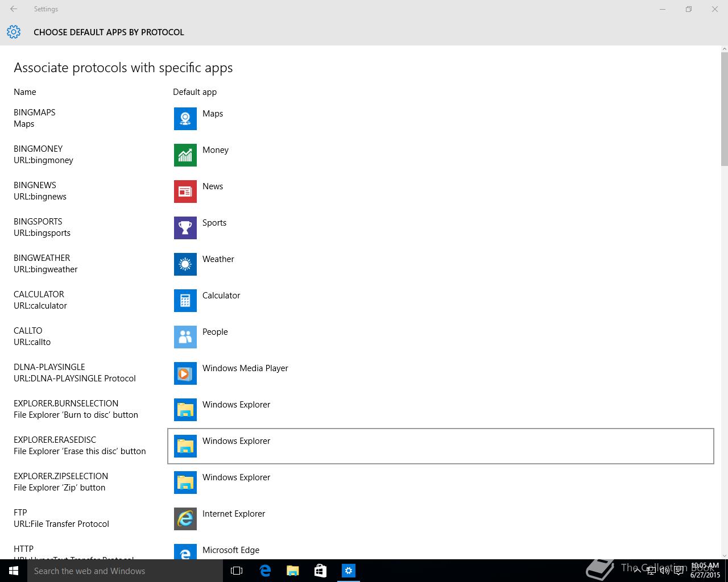This screenshot has width=728, height=582.
Task: Click the Maps app icon for BINGMAPS
Action: click(185, 119)
